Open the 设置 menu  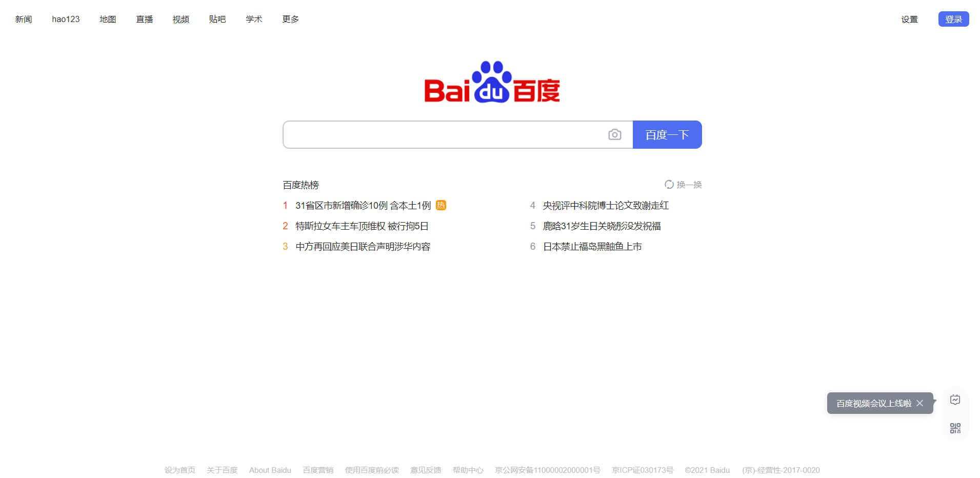point(910,19)
